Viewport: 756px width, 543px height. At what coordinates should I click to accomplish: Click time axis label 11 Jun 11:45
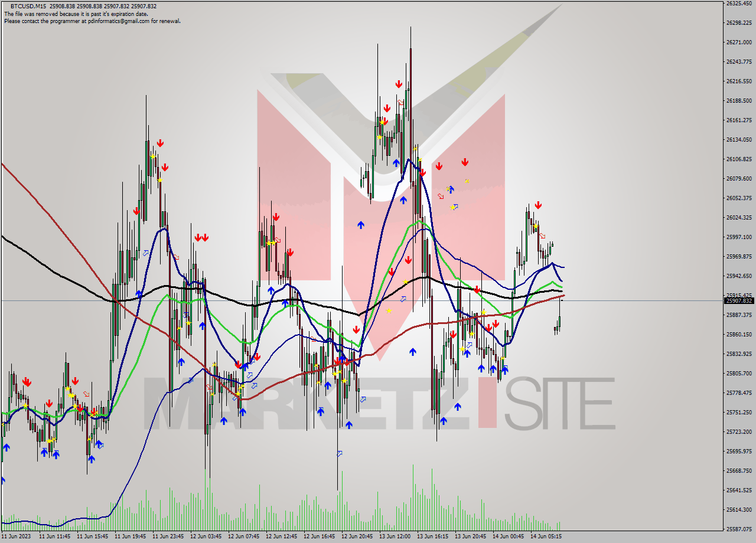pos(55,537)
